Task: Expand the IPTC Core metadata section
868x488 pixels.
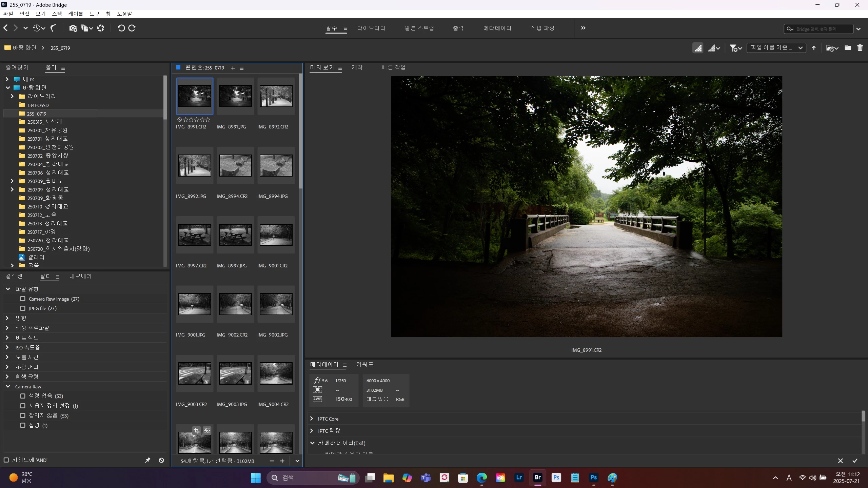Action: (x=312, y=419)
